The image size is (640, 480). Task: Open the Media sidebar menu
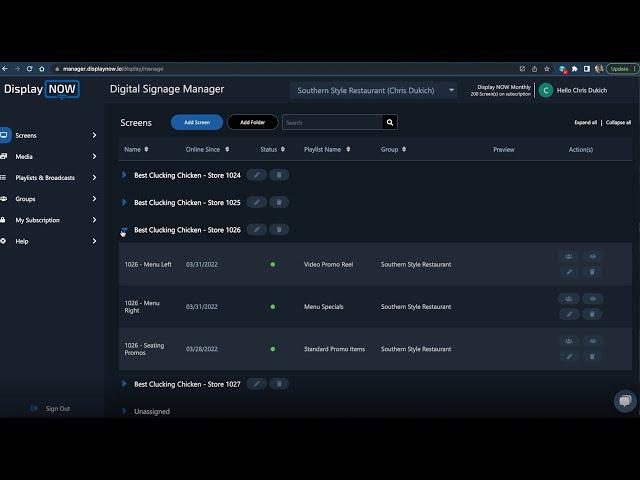[49, 156]
